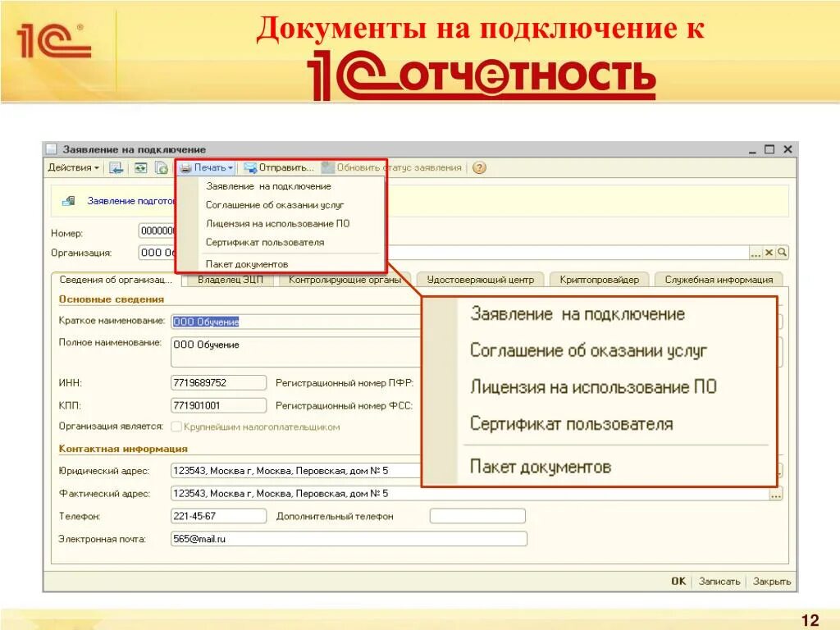The width and height of the screenshot is (840, 630).
Task: Click Обновить статус заявления in toolbar
Action: tap(391, 167)
